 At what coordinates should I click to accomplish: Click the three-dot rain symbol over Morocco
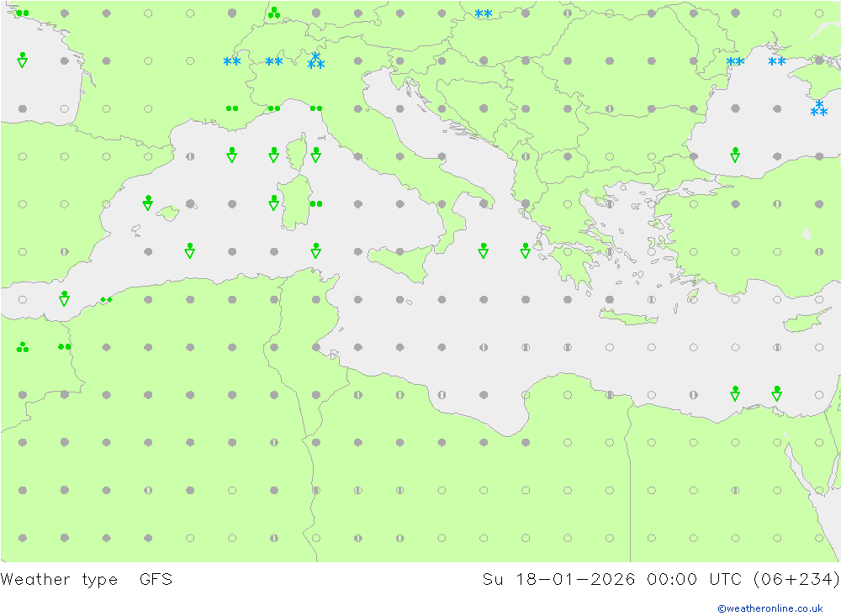pos(23,347)
